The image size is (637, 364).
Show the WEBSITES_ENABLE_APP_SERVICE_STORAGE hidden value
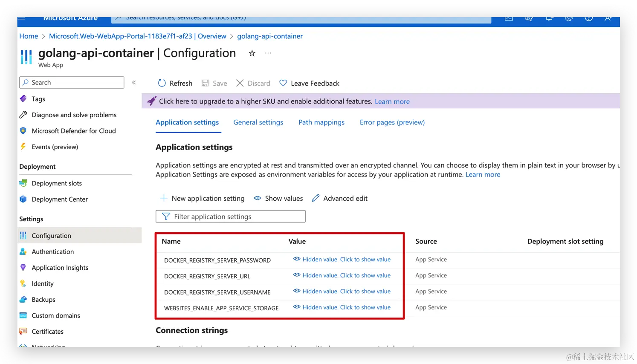(342, 307)
